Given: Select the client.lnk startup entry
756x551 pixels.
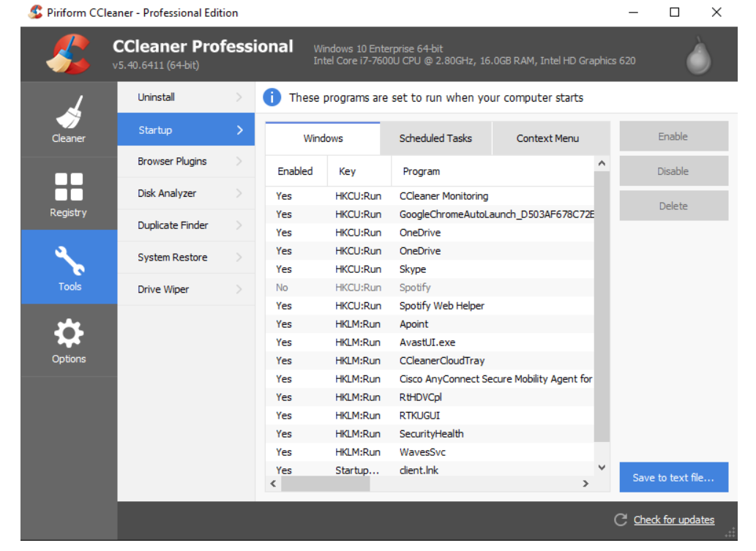Looking at the screenshot, I should tap(430, 470).
